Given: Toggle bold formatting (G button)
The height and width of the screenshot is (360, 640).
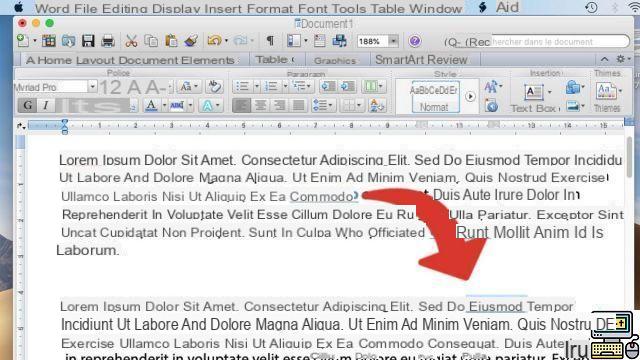Looking at the screenshot, I should coord(27,105).
